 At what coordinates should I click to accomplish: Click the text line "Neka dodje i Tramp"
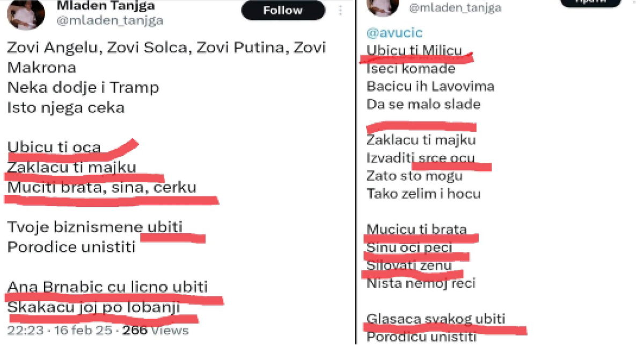(x=83, y=87)
